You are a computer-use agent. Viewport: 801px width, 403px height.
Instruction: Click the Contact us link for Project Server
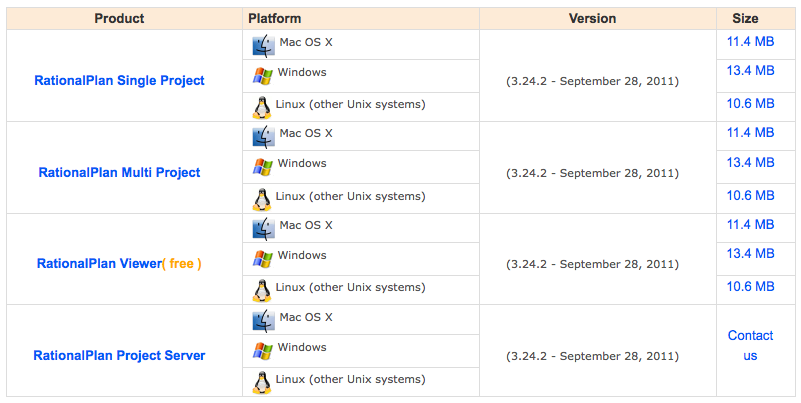[x=750, y=345]
